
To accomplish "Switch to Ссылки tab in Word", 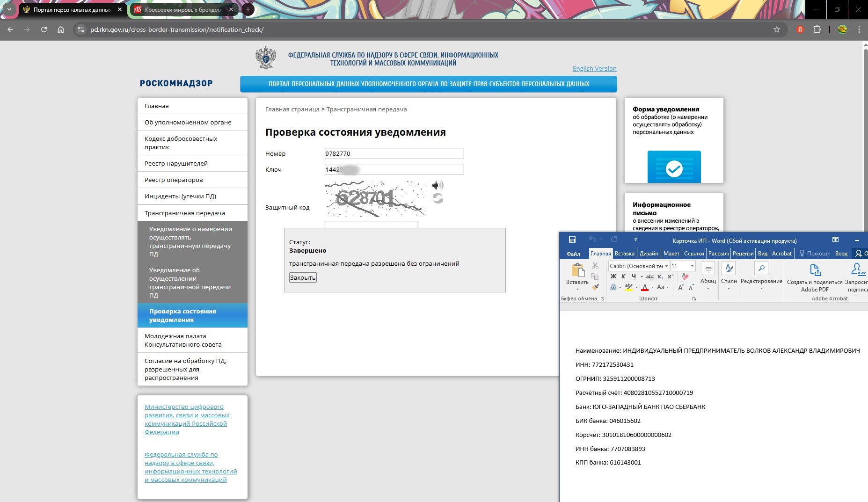I will (694, 254).
